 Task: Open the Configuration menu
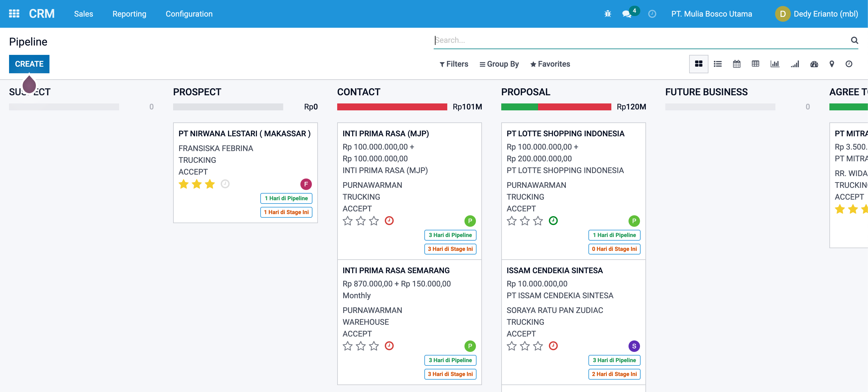pos(189,14)
